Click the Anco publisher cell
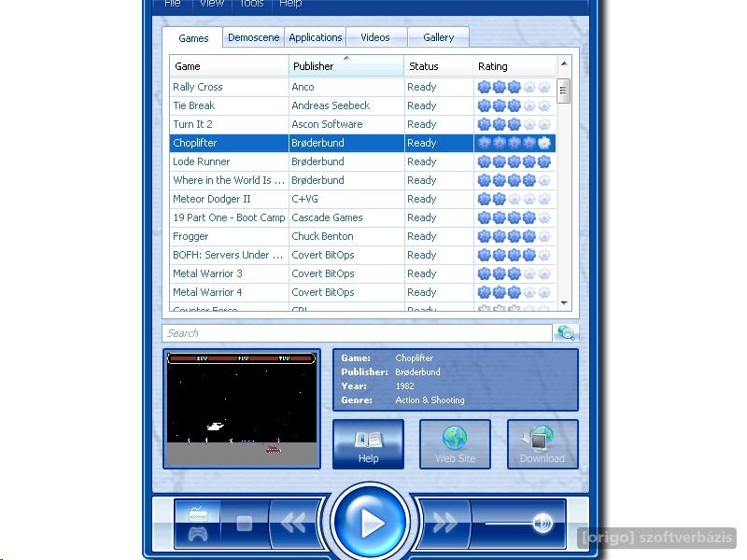Image resolution: width=747 pixels, height=560 pixels. click(346, 87)
